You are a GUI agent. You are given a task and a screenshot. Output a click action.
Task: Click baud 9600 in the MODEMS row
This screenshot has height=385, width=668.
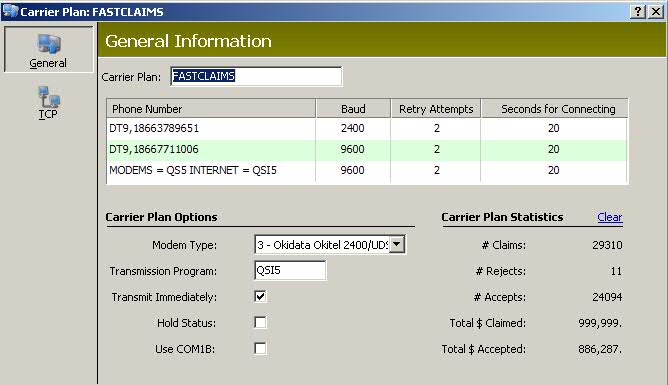tap(352, 170)
